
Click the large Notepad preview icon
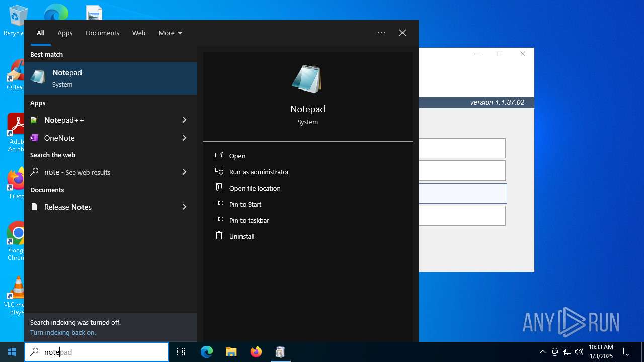pos(307,79)
